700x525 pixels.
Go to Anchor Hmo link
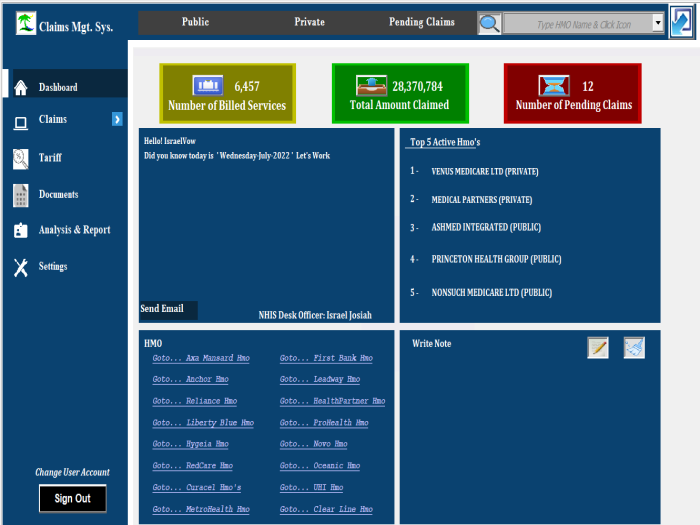(x=191, y=379)
